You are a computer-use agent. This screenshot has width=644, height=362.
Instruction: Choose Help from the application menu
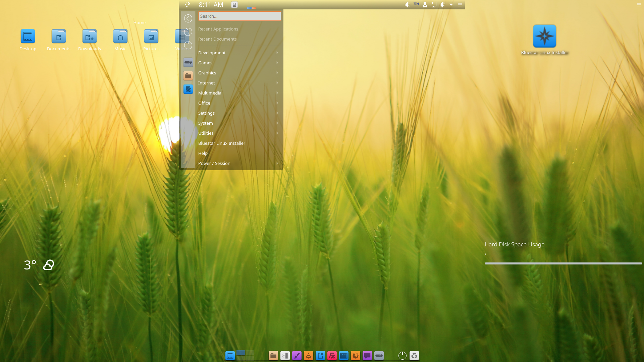click(x=238, y=153)
